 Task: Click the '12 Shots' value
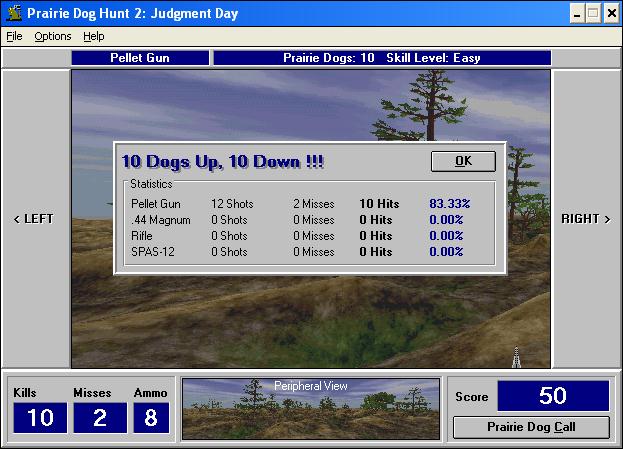232,204
